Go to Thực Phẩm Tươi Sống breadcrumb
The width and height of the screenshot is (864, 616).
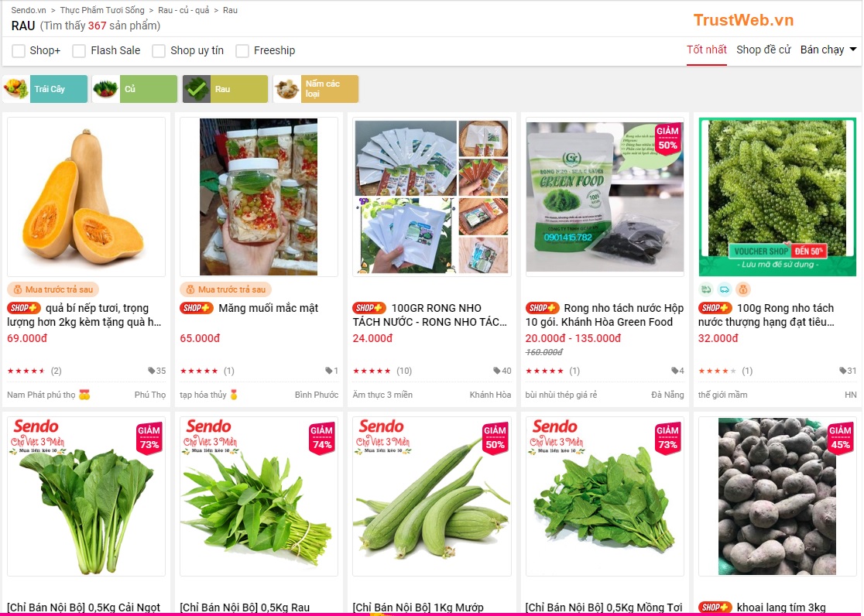click(102, 10)
